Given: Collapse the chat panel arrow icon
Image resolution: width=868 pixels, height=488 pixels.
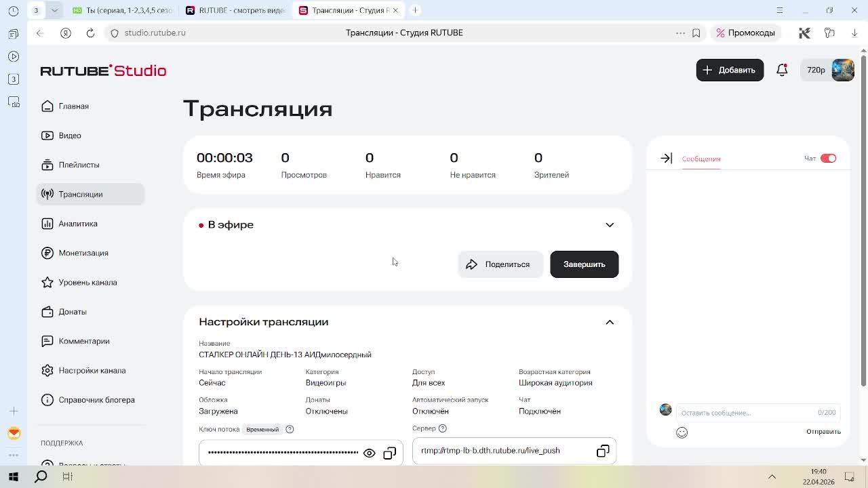Looking at the screenshot, I should point(666,158).
